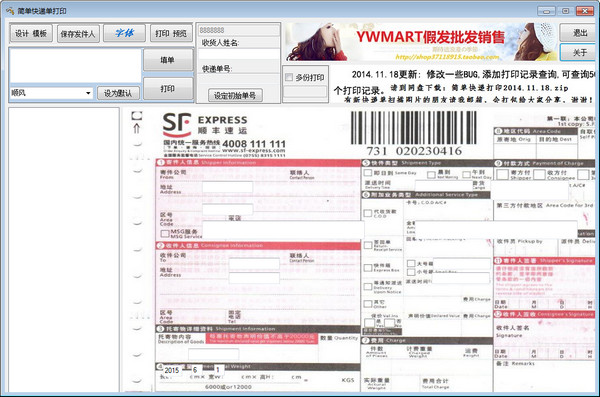Click 设定初始单号 button
The height and width of the screenshot is (397, 600).
coord(235,95)
